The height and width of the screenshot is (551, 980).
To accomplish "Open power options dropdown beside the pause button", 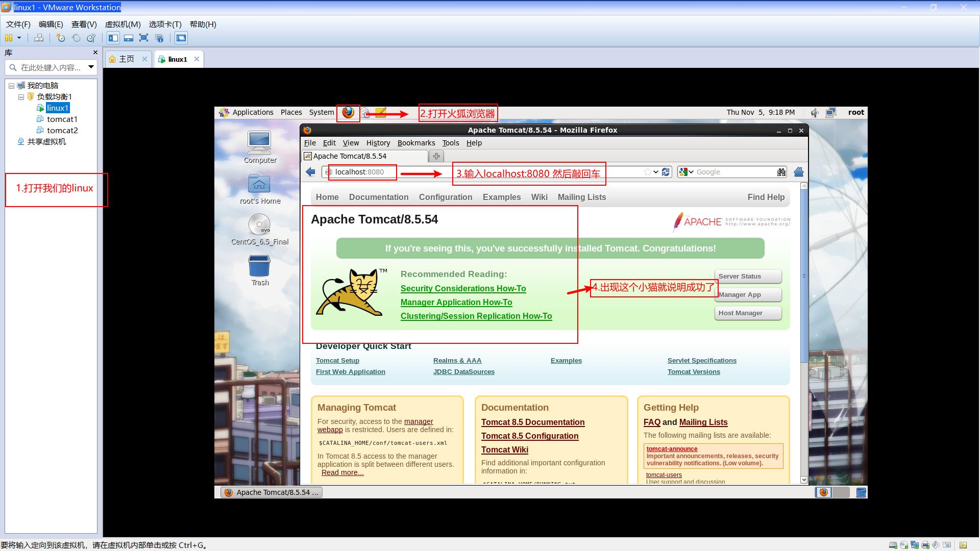I will coord(19,38).
